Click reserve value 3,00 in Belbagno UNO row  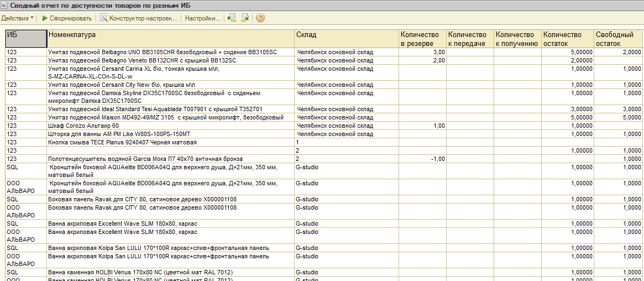423,52
